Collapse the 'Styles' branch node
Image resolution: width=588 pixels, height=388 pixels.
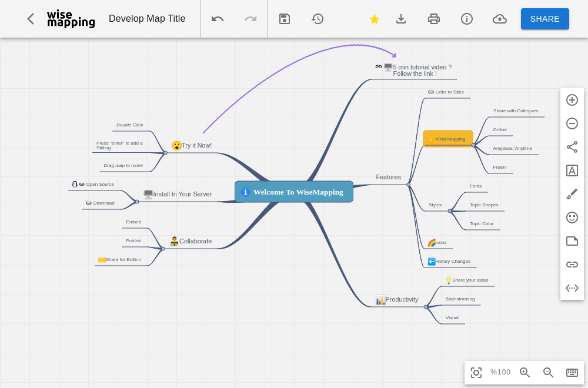point(450,211)
